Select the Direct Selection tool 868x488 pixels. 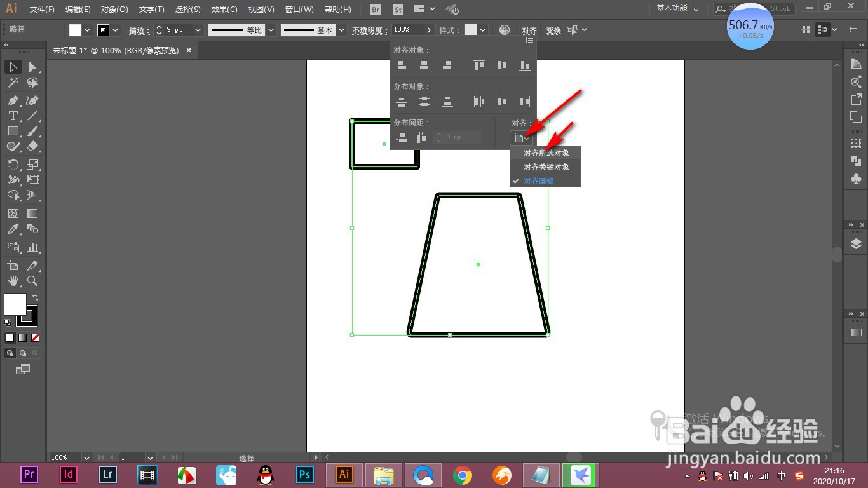(32, 67)
